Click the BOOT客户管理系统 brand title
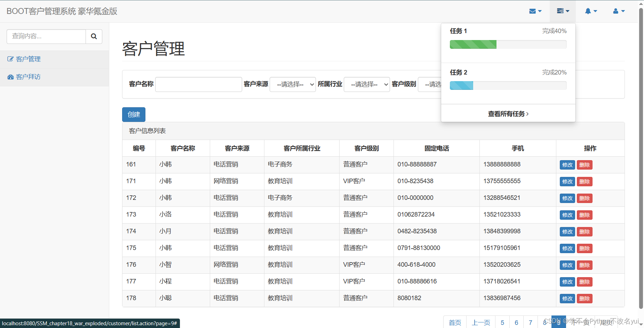Viewport: 644px width, 328px height. coord(62,11)
